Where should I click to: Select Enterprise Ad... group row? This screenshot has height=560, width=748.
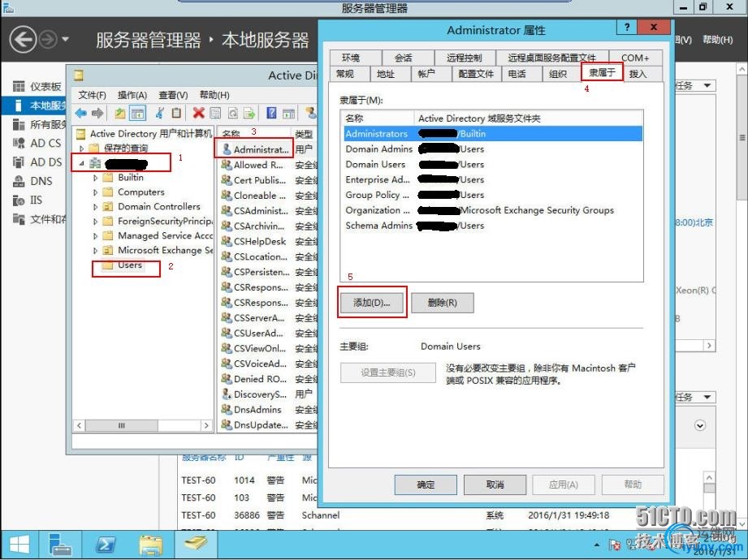493,179
